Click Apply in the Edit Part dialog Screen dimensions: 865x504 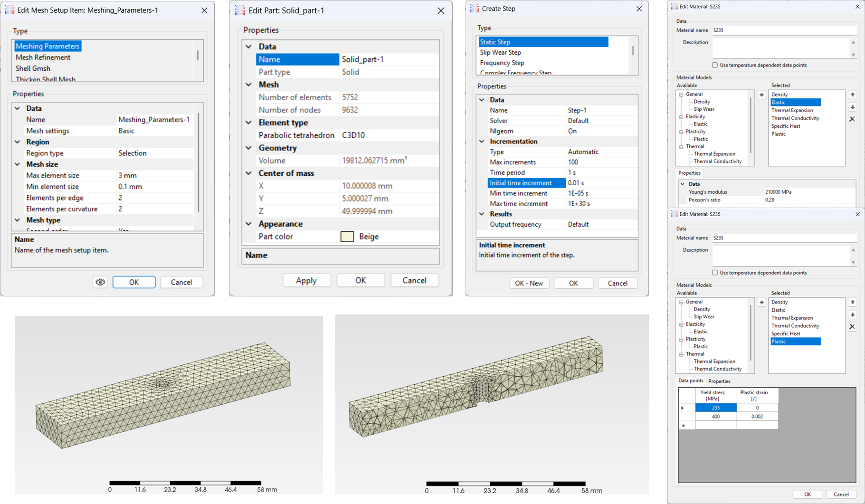click(x=306, y=281)
